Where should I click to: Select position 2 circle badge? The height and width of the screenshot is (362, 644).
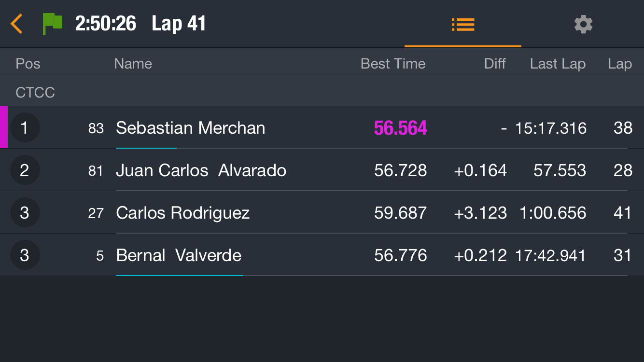pos(25,170)
